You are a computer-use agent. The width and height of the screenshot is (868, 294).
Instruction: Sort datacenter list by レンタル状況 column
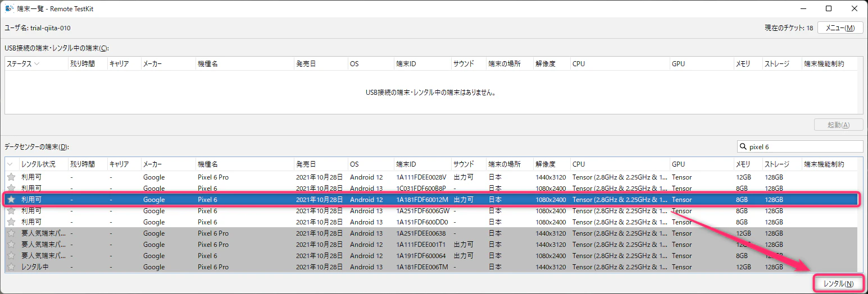[44, 164]
